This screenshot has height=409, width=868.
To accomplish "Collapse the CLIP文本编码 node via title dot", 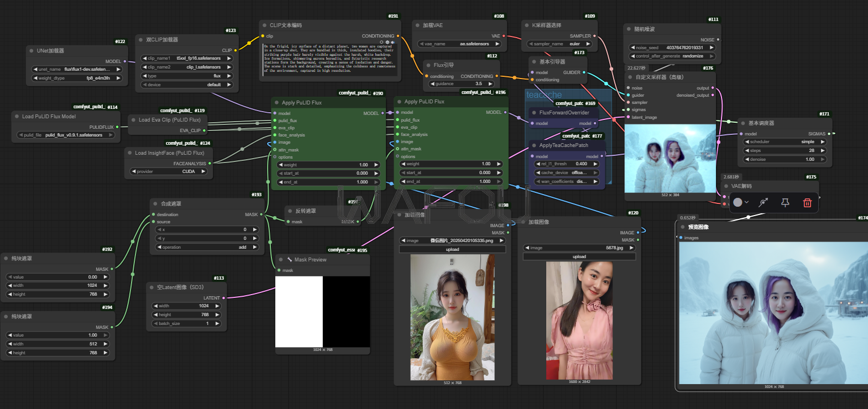I will (x=264, y=25).
